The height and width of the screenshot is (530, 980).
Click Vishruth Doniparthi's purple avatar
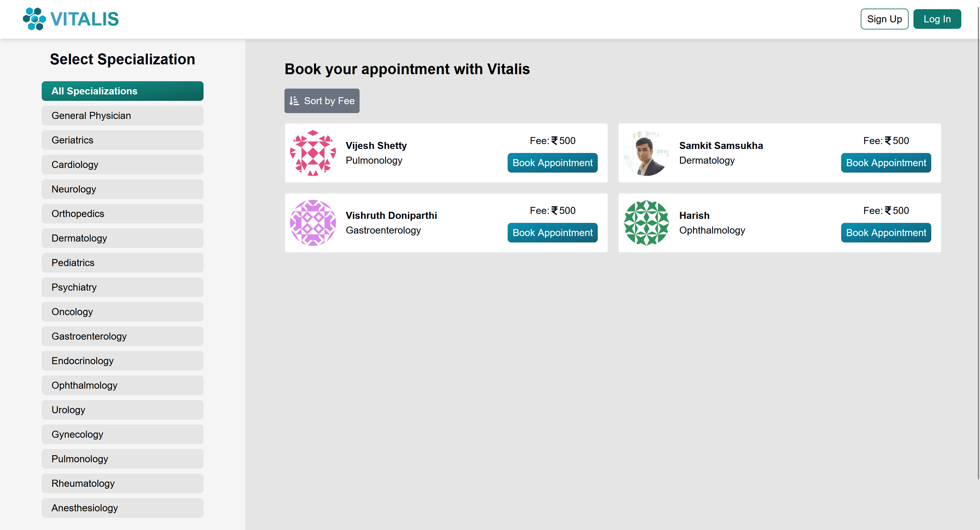(313, 223)
